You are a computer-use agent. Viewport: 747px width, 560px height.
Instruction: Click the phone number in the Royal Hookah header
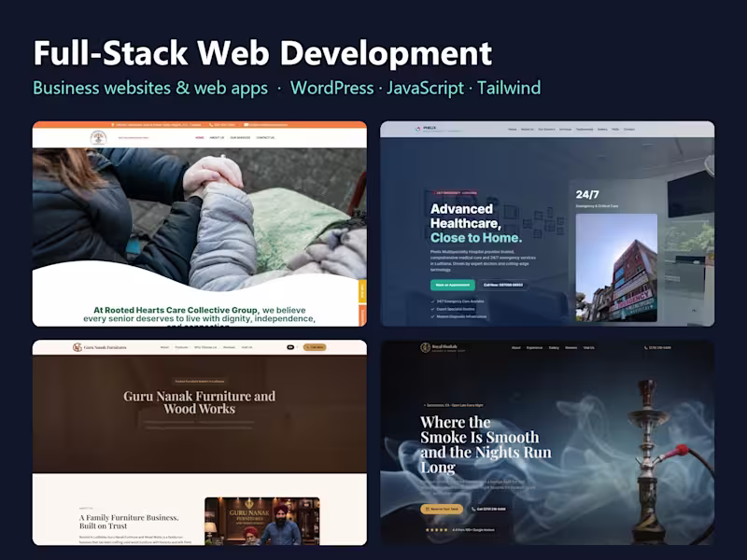[657, 347]
